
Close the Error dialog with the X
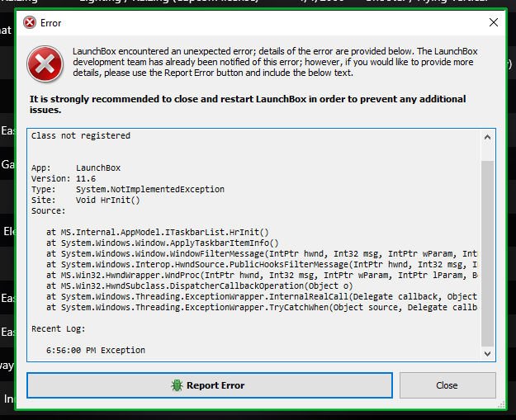click(x=493, y=22)
